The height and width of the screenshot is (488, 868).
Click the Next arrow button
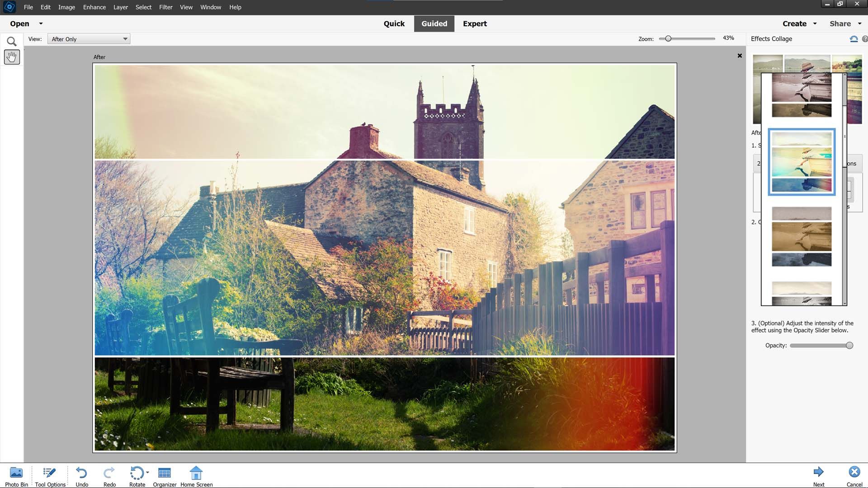pos(819,477)
